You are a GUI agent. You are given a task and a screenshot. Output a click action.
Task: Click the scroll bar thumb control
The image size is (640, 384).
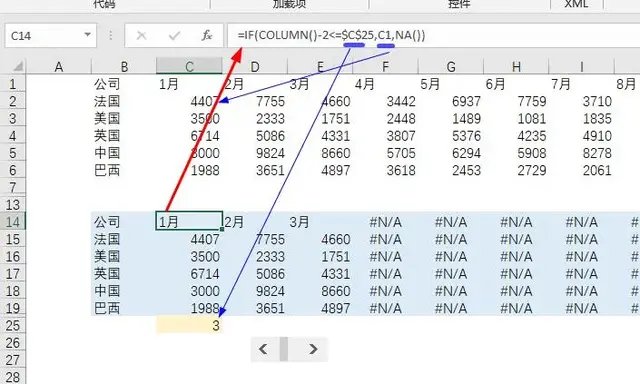click(284, 349)
